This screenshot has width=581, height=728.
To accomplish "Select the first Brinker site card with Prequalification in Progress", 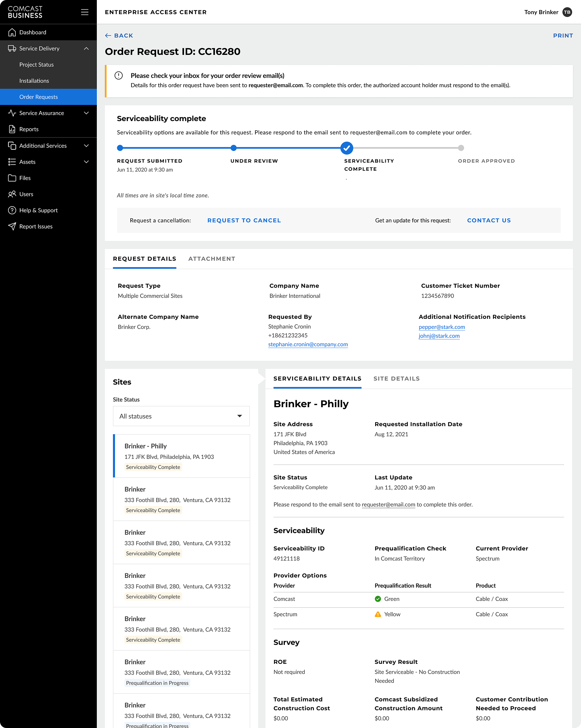I will [182, 672].
